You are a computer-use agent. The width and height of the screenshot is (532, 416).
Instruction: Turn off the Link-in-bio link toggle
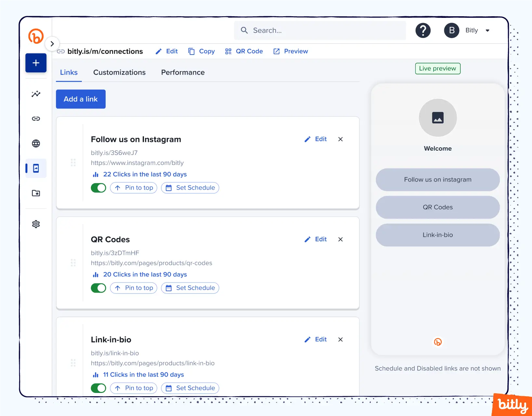click(98, 388)
